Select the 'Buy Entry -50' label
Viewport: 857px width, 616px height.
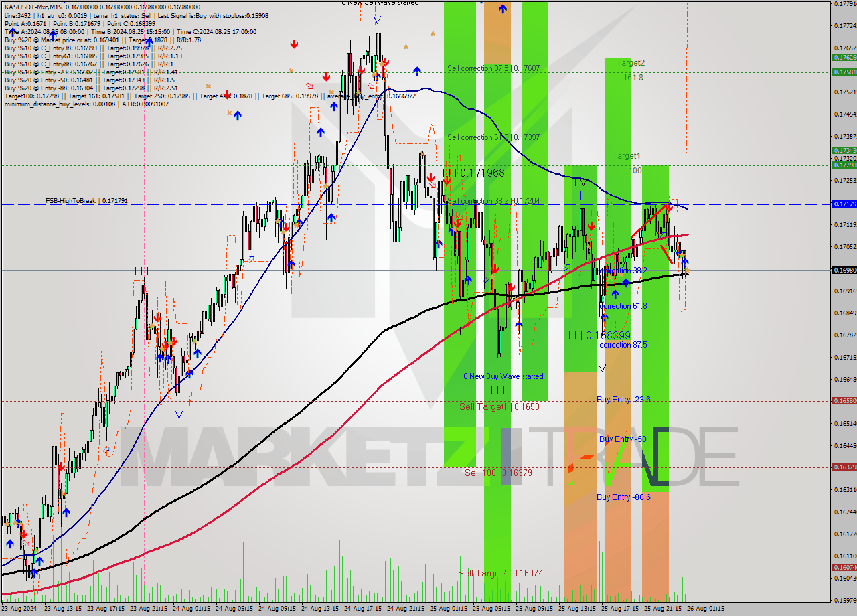click(x=623, y=439)
